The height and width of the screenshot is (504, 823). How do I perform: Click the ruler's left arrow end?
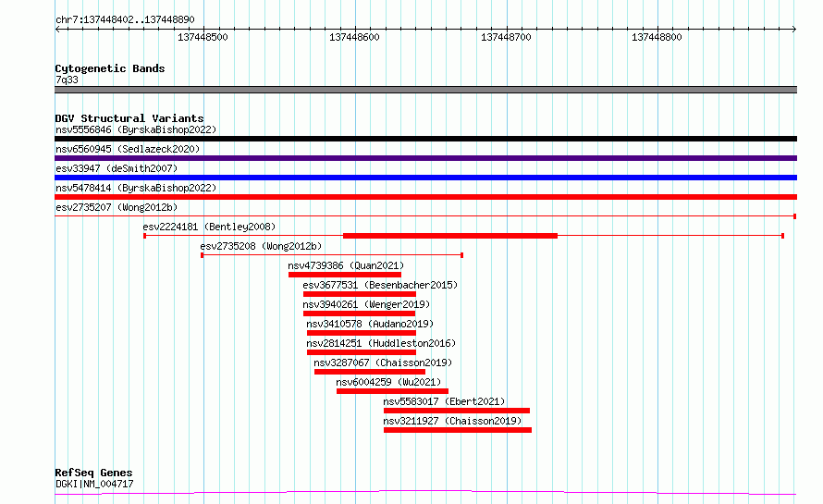pyautogui.click(x=57, y=30)
